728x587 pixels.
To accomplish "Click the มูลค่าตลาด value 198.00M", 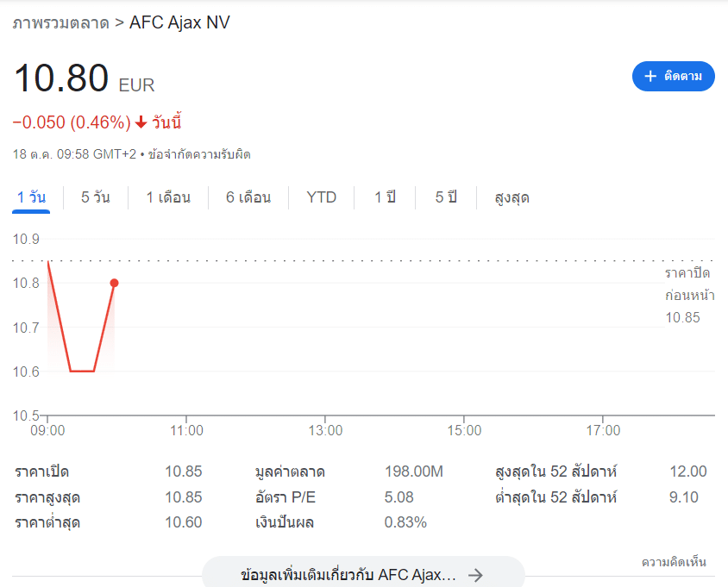I will [414, 471].
